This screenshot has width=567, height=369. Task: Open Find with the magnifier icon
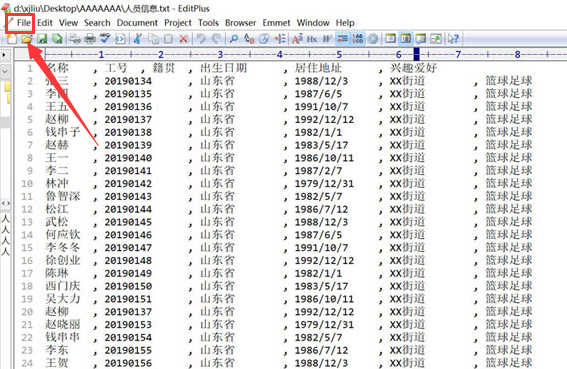coord(234,38)
